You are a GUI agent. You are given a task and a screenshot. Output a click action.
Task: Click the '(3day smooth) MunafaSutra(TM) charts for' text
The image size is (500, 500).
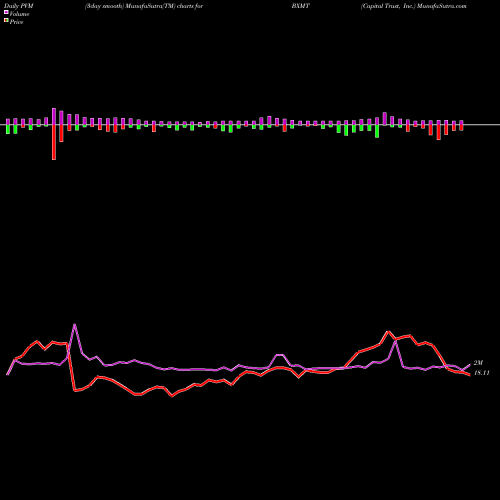coord(144,6)
